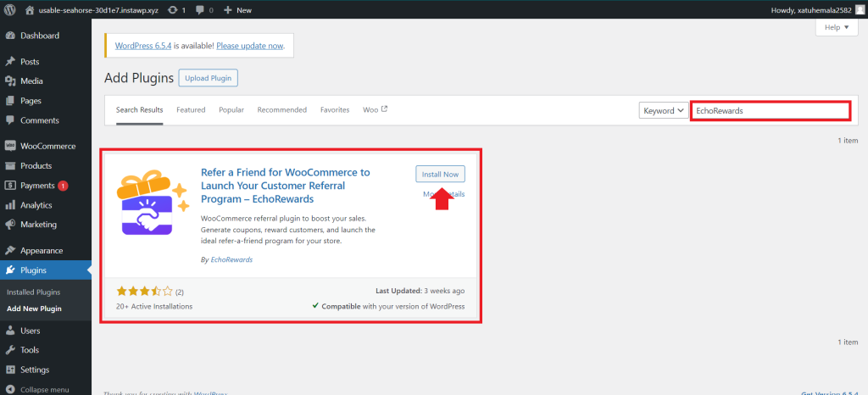Click the Products box icon in the sidebar
This screenshot has width=868, height=395.
coord(10,165)
